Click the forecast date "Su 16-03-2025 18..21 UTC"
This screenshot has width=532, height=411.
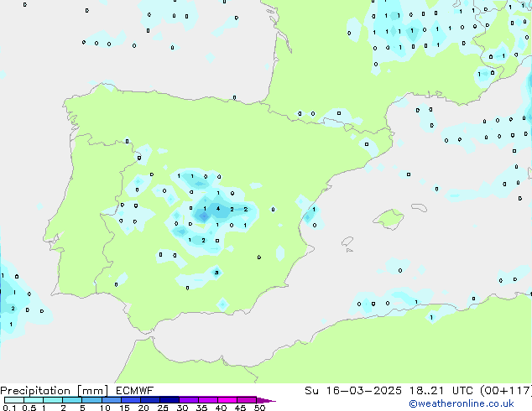(x=390, y=391)
